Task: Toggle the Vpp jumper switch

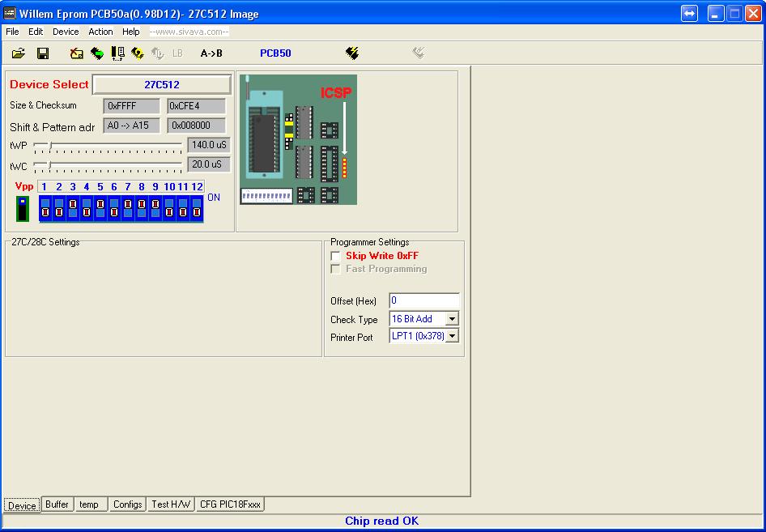Action: coord(23,208)
